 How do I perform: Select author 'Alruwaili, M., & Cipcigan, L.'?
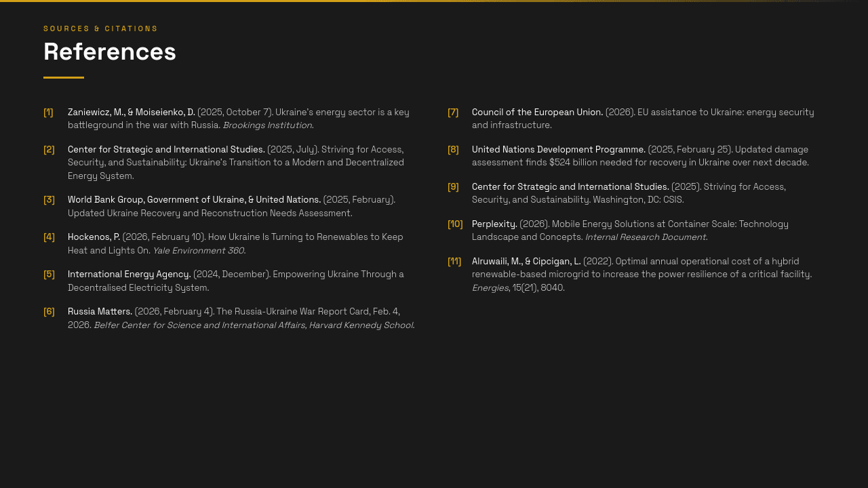pos(526,262)
